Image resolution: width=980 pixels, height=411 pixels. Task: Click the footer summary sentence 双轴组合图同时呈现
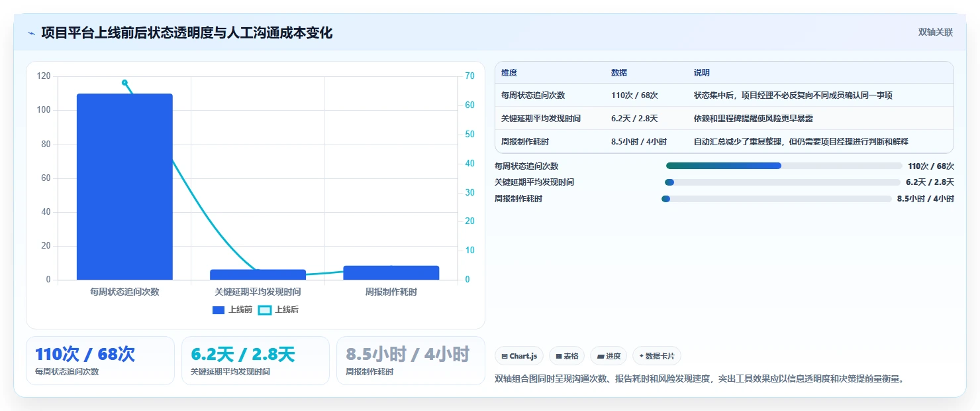[699, 379]
